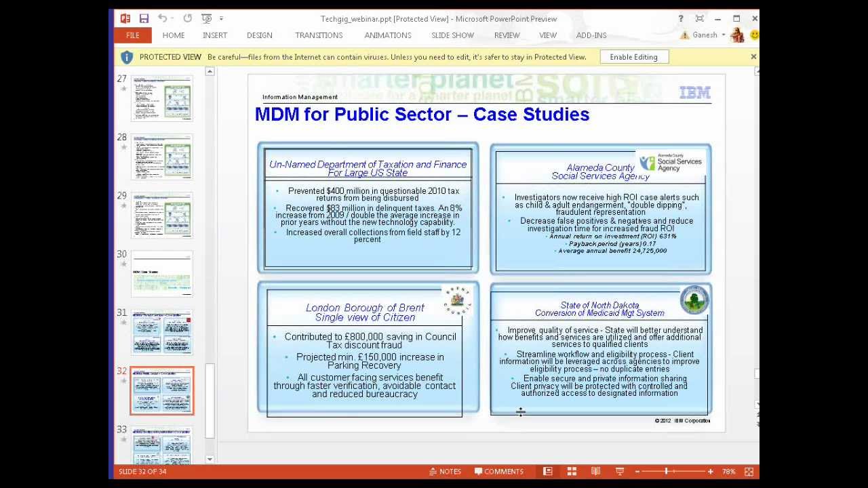868x488 pixels.
Task: Switch to the VIEW ribbon tab
Action: click(x=548, y=35)
